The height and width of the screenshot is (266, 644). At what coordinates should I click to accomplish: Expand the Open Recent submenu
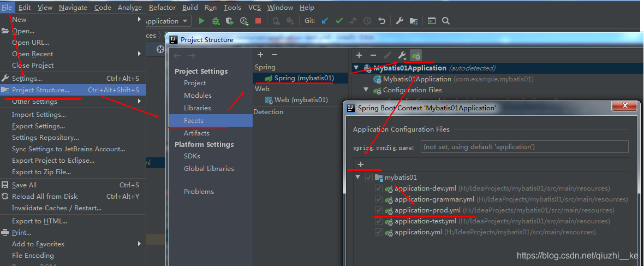coord(140,54)
